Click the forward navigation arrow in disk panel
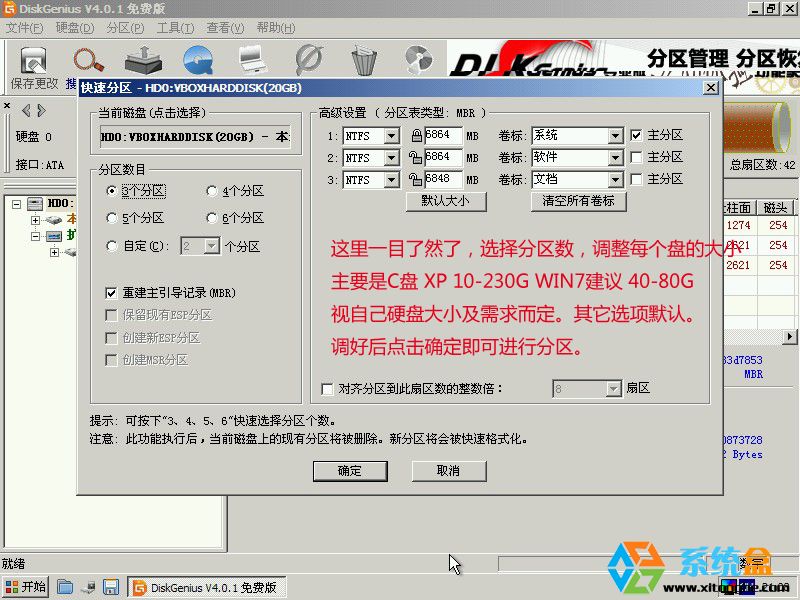 [41, 110]
